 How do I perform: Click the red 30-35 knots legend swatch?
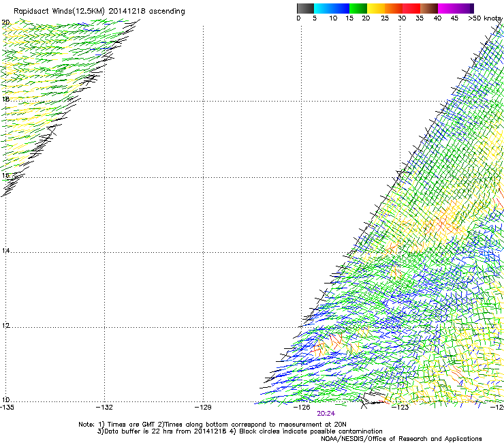pyautogui.click(x=411, y=8)
